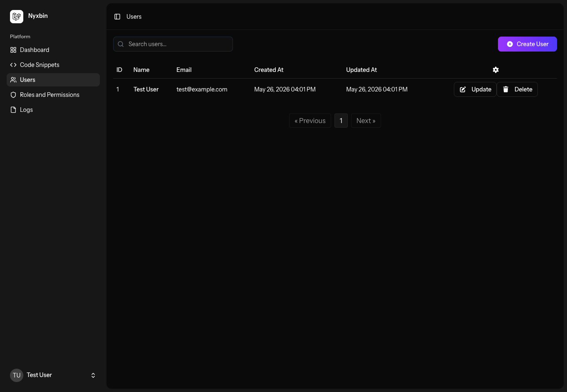
Task: Delete the Test User row
Action: pos(517,89)
